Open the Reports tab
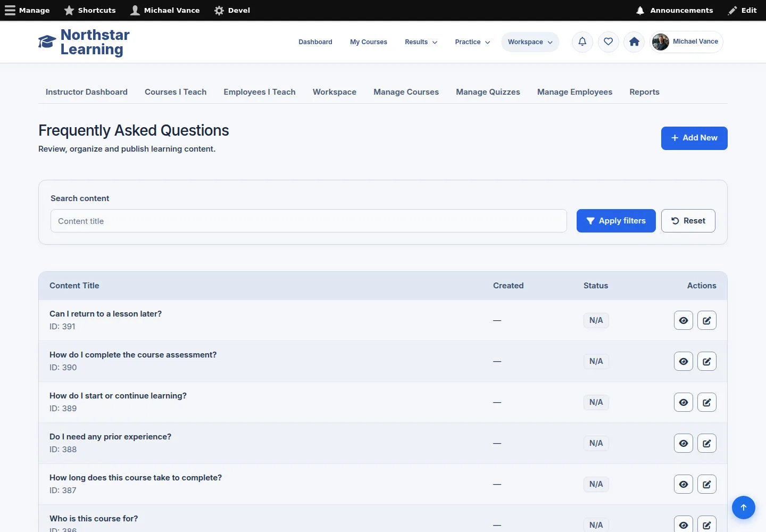Viewport: 766px width, 532px height. (x=644, y=92)
